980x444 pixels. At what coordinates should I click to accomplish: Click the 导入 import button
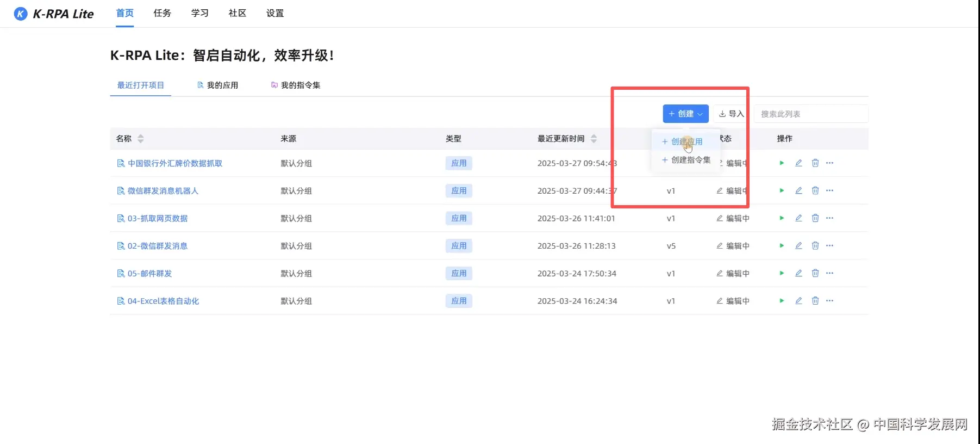[731, 114]
